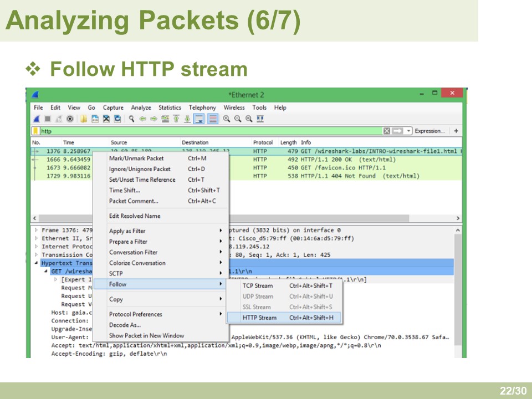Open the display filter history dropdown arrow
Viewport: 532px width, 399px height.
click(409, 131)
